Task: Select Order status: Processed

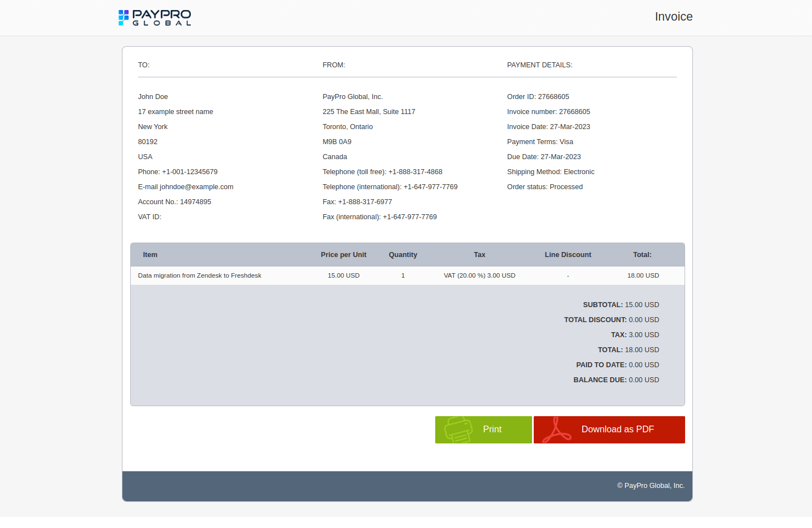Action: tap(545, 187)
